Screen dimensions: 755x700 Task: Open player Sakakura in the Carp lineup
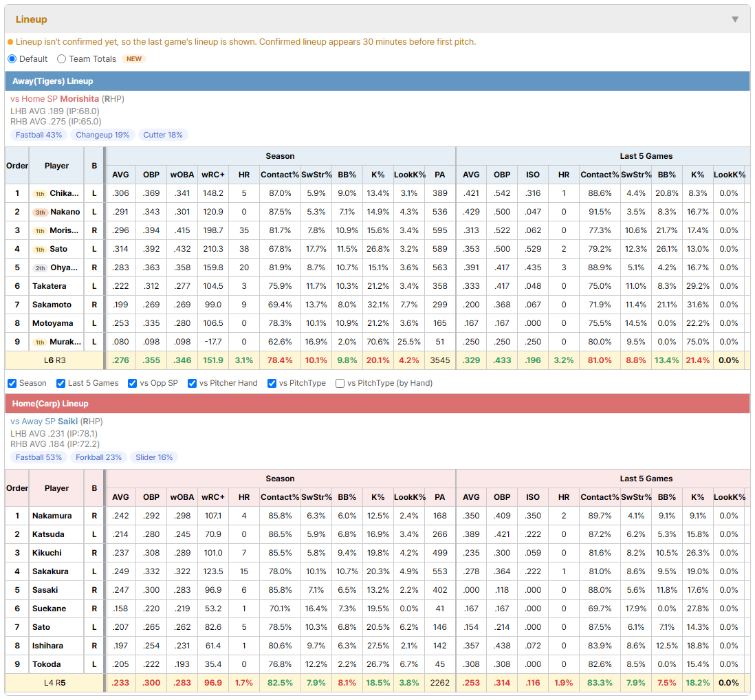(x=50, y=571)
